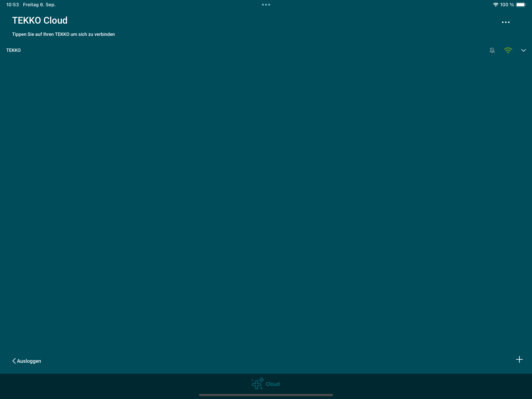Tap the home indicator bar at bottom
Screen dimensions: 532x399
(266, 395)
